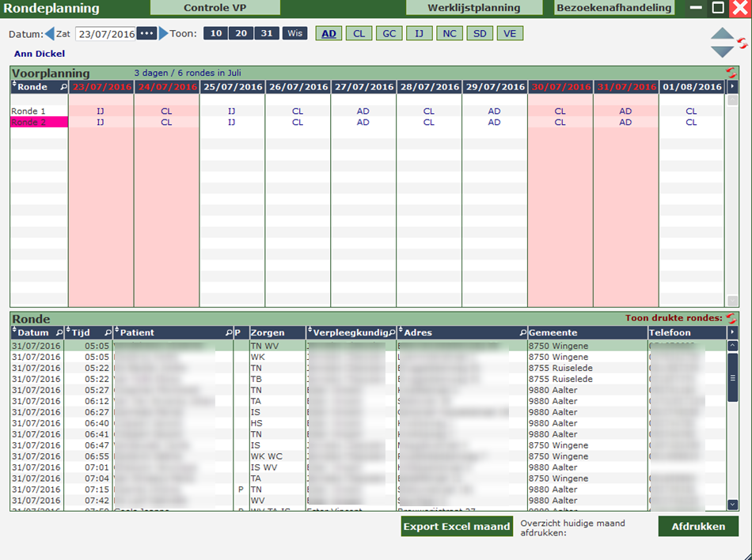Go to next date with right arrow
This screenshot has height=560, width=752.
click(164, 34)
